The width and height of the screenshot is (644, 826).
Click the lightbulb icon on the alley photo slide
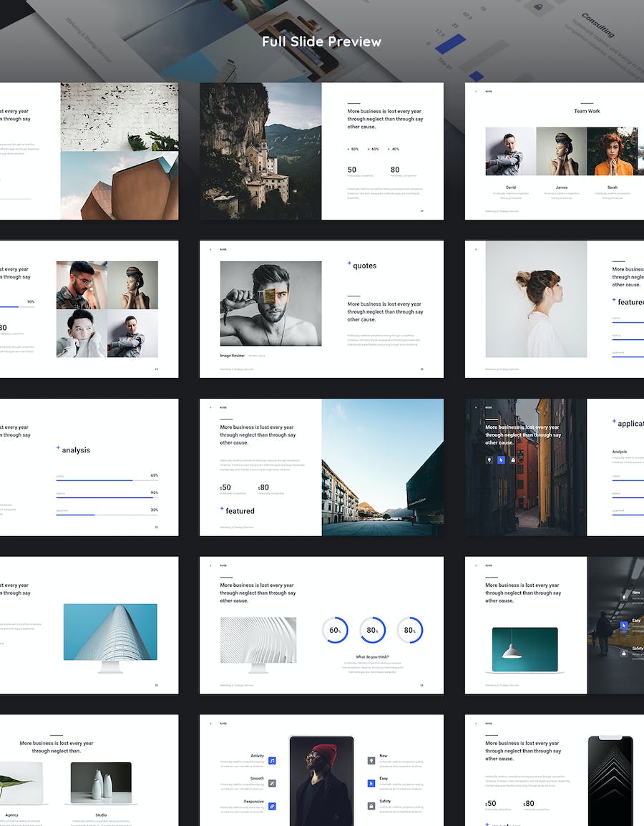[489, 460]
